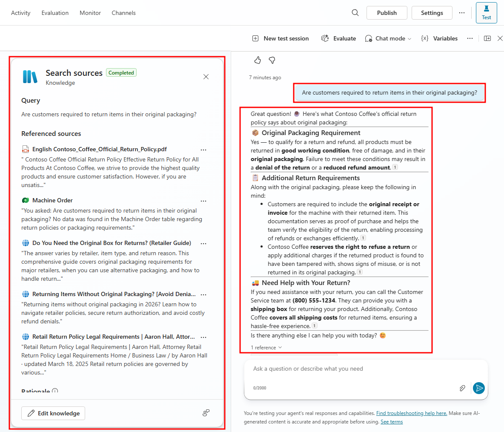Click the attach file paperclip icon

[x=462, y=388]
